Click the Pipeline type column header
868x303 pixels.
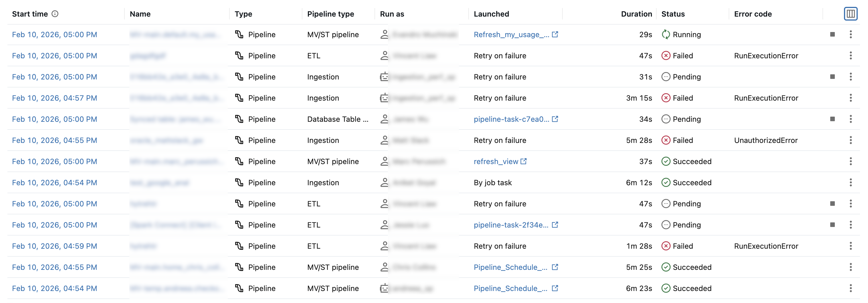(x=330, y=14)
